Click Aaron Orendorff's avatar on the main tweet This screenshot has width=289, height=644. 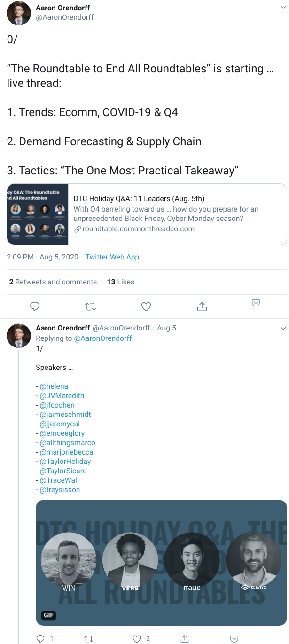coord(19,13)
